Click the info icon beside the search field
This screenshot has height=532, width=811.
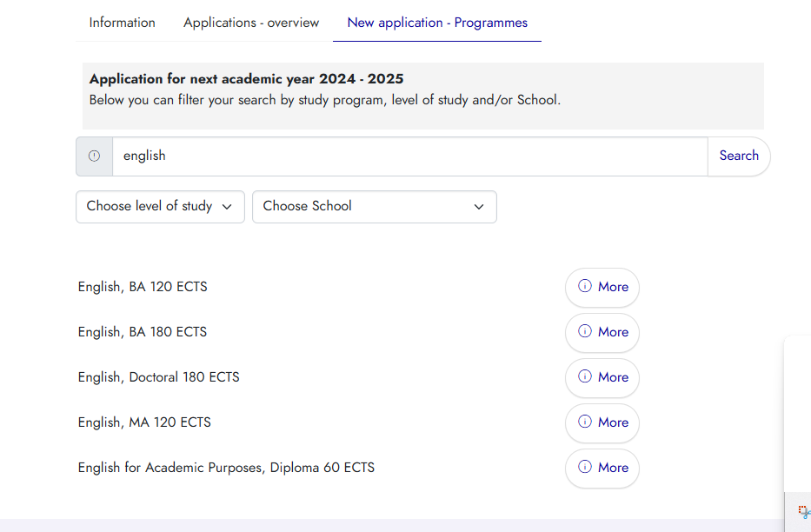[94, 156]
